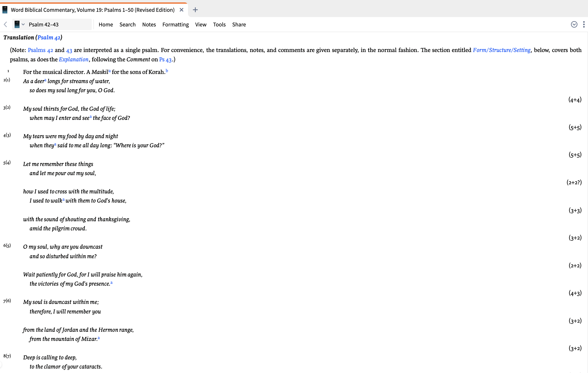Open footnote a after 'mountain of Mizar'
The height and width of the screenshot is (373, 588).
tap(99, 338)
